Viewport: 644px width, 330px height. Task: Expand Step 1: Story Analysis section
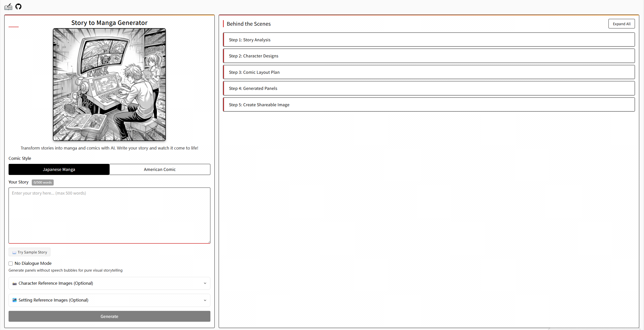[x=429, y=40]
